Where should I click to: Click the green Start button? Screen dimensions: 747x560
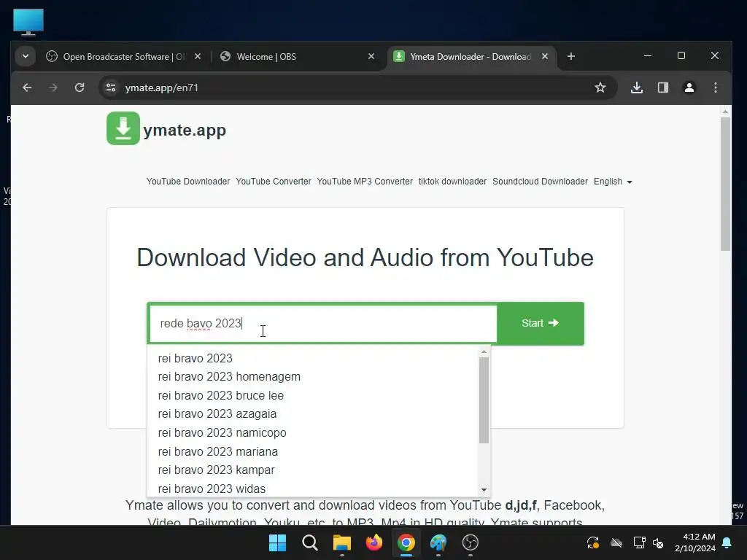pos(541,323)
